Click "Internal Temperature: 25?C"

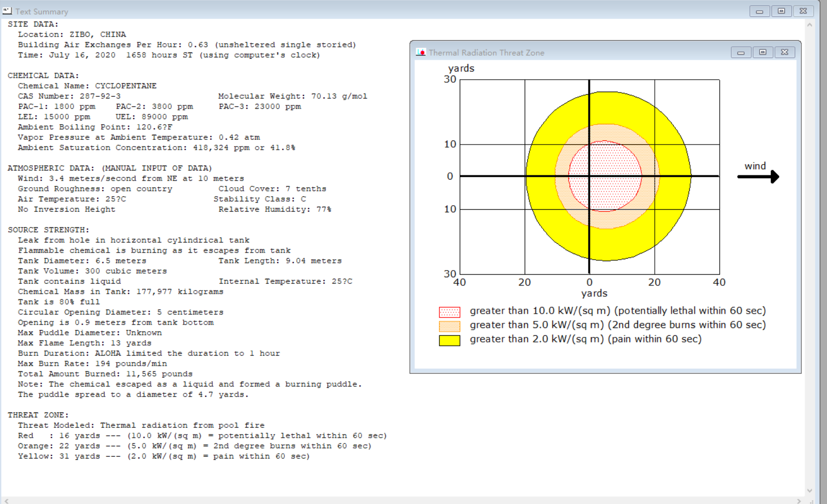pyautogui.click(x=285, y=281)
